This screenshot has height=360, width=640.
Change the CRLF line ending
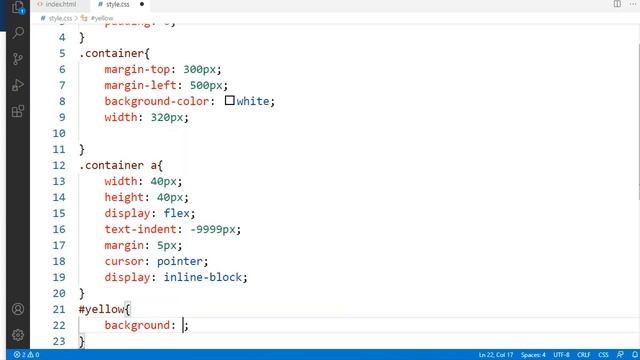point(584,354)
